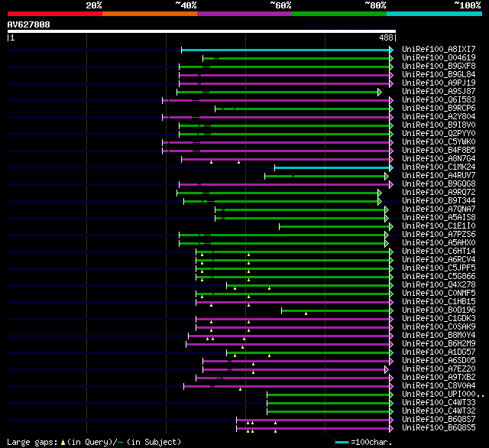Viewport: 489px width, 448px height.
Task: Select the UniRef100_B6Q8S5 label
Action: coord(439,428)
